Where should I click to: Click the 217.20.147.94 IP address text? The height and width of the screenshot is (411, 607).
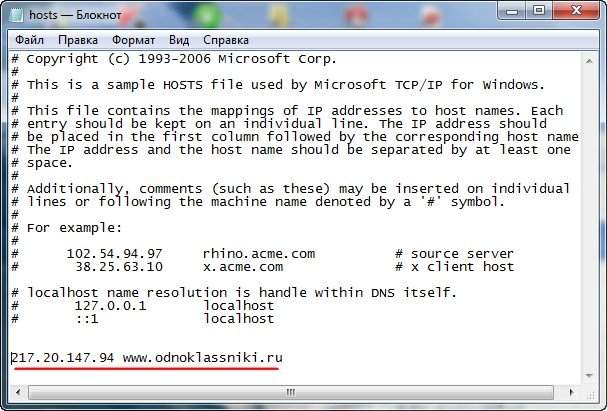pos(63,358)
